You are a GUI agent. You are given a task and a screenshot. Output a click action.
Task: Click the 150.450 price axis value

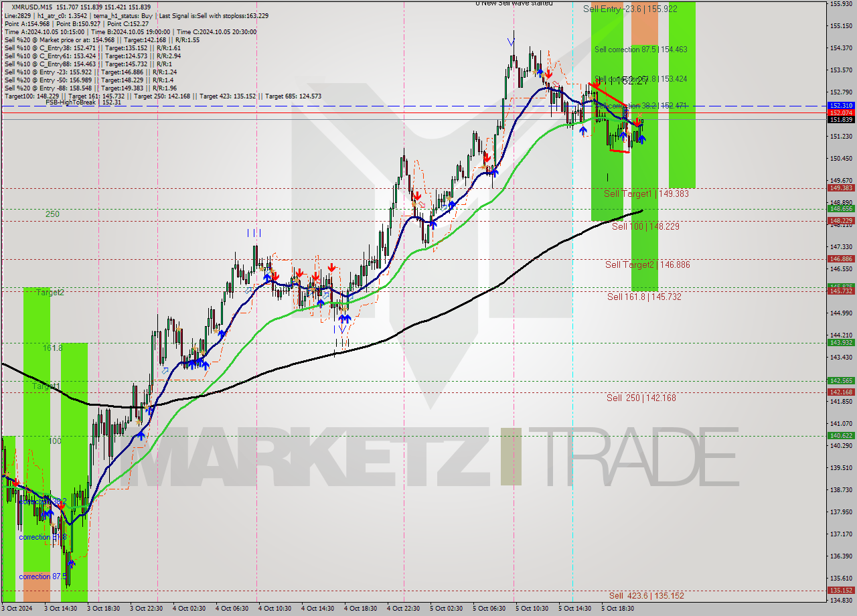coord(841,159)
